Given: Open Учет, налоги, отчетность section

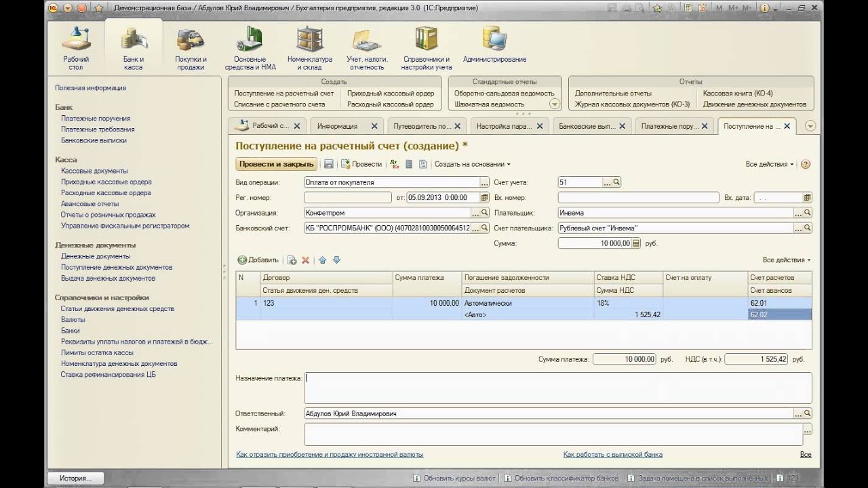Looking at the screenshot, I should pyautogui.click(x=367, y=47).
